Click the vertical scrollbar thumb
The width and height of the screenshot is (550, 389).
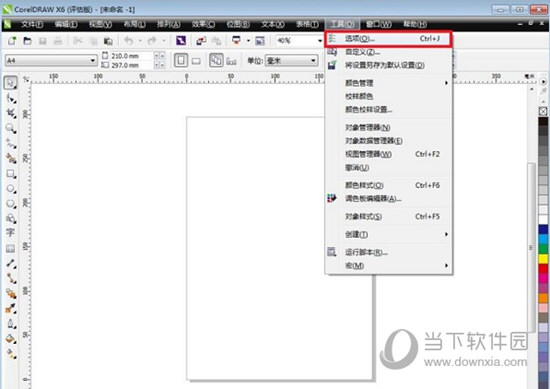531,247
